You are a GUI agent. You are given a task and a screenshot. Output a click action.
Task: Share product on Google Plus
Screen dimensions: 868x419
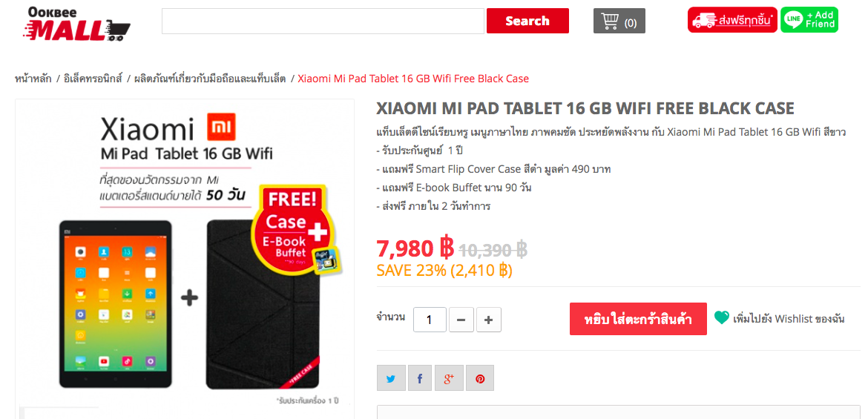[x=449, y=379]
